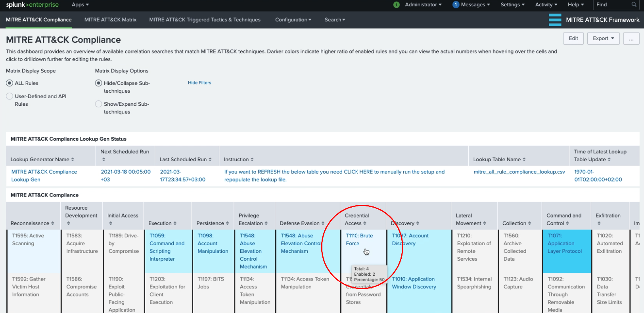Viewport: 644px width, 313px height.
Task: Open the Administrator dropdown menu
Action: tap(423, 5)
